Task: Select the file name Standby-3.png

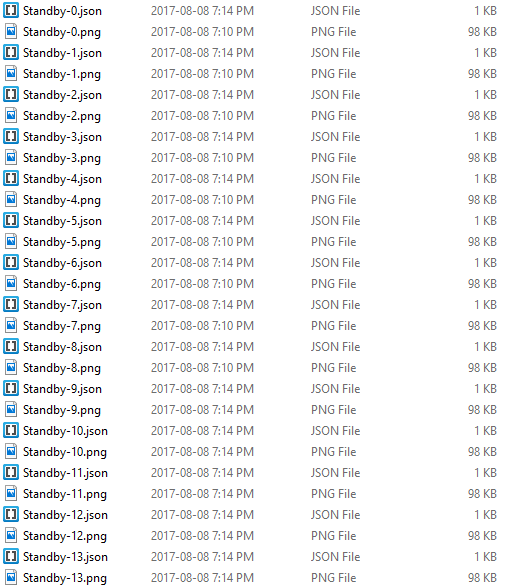Action: pos(62,158)
